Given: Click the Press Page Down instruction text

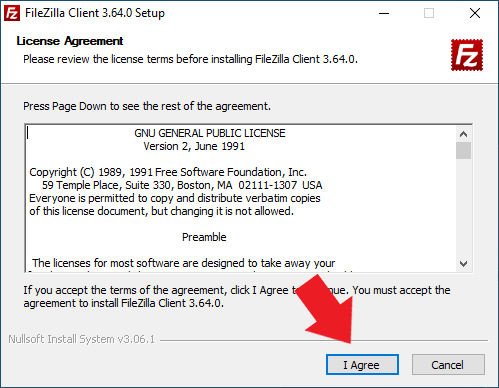Looking at the screenshot, I should (x=147, y=106).
